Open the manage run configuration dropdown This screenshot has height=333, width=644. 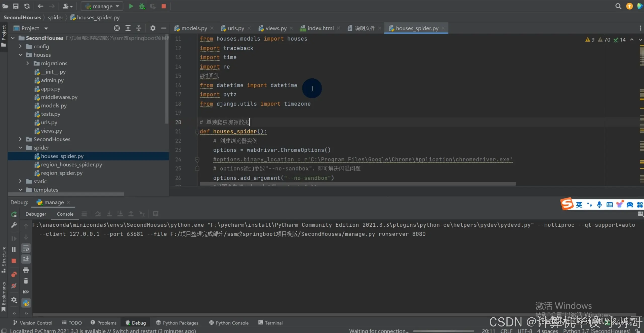point(102,6)
